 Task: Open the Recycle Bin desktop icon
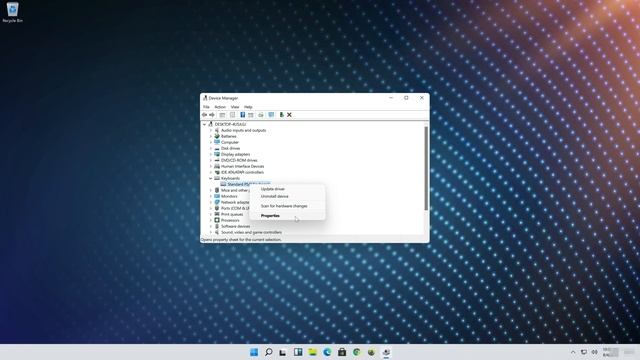tap(13, 12)
